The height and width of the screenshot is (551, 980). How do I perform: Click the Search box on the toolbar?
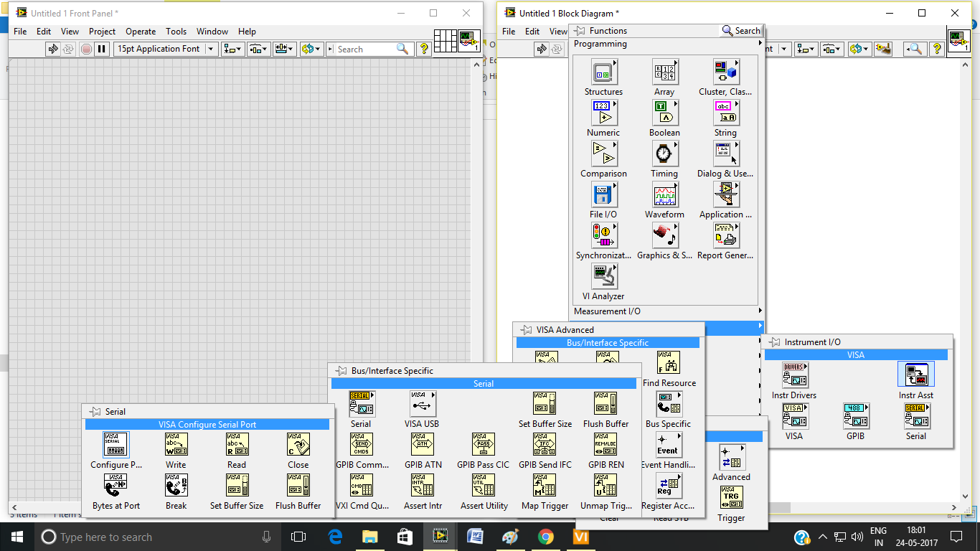click(366, 49)
